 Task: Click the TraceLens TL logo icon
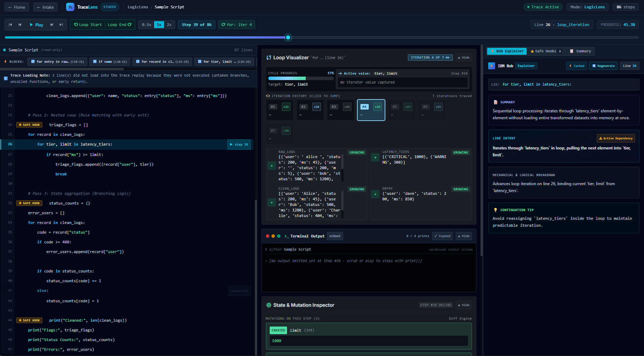[70, 7]
